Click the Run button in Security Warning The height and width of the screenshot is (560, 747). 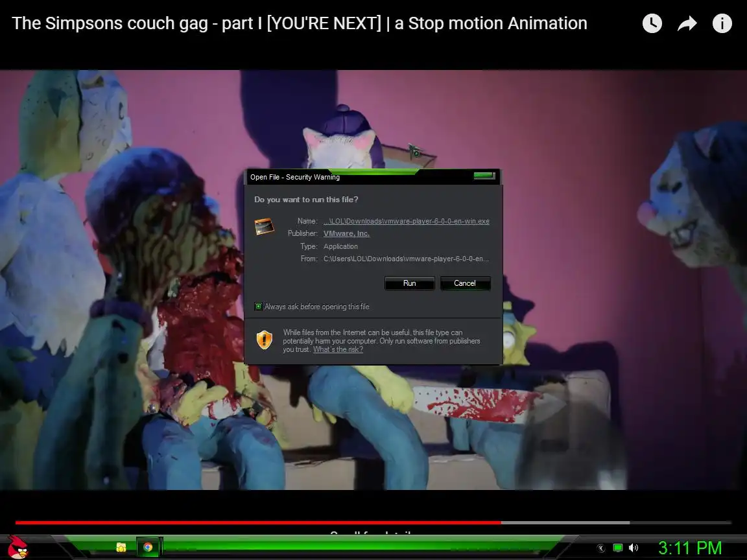tap(409, 283)
